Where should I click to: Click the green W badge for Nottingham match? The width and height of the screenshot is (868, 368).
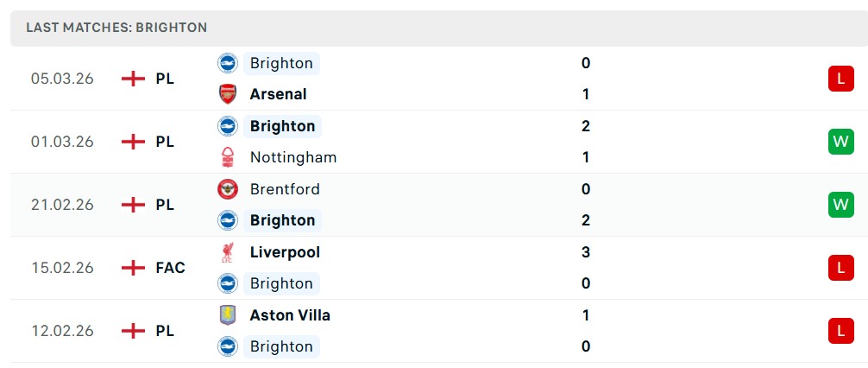[x=840, y=142]
